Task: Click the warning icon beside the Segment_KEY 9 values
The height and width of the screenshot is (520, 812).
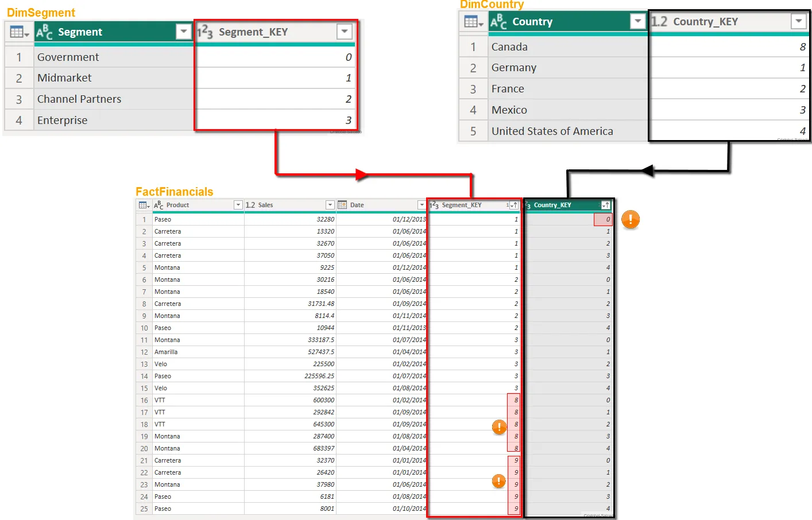Action: tap(499, 481)
